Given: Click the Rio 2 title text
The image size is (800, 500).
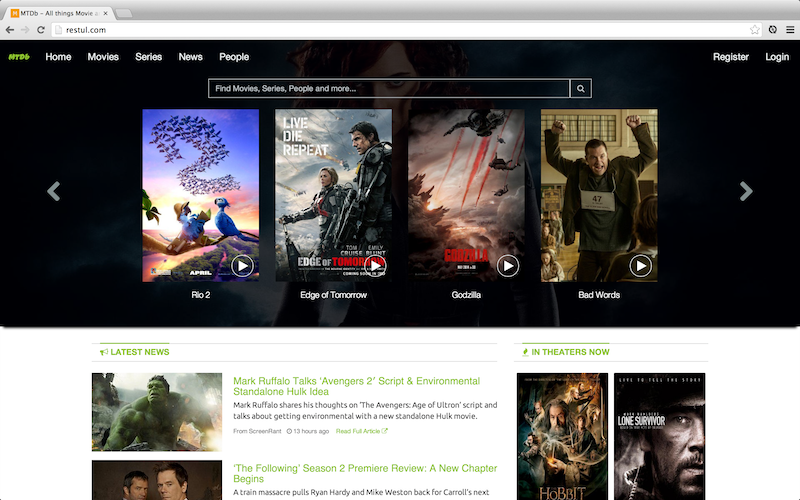Looking at the screenshot, I should coord(201,295).
